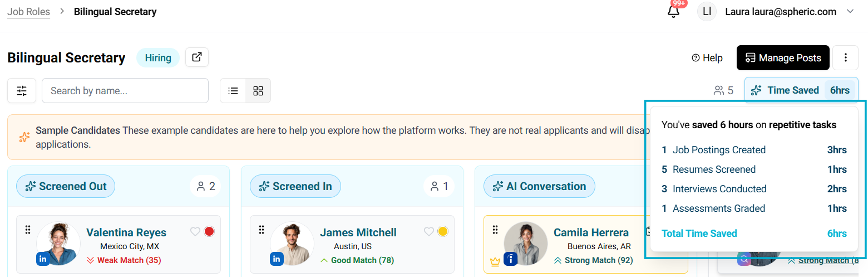Open the notifications bell icon
Image resolution: width=868 pixels, height=277 pixels.
674,12
